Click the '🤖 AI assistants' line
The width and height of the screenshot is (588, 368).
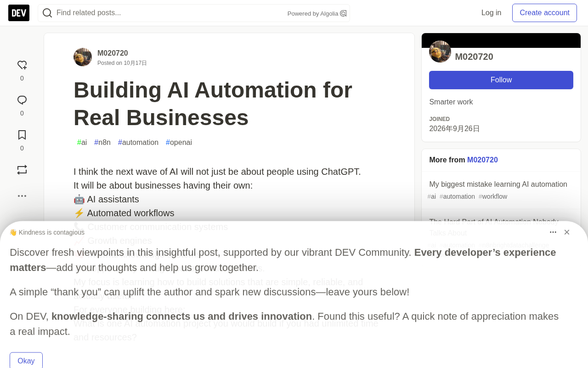point(106,199)
